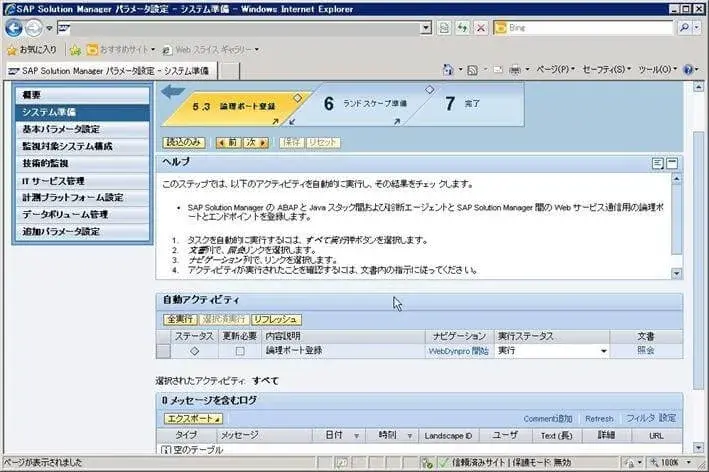Open the エクスポート dropdown button
709x472 pixels.
coord(194,419)
